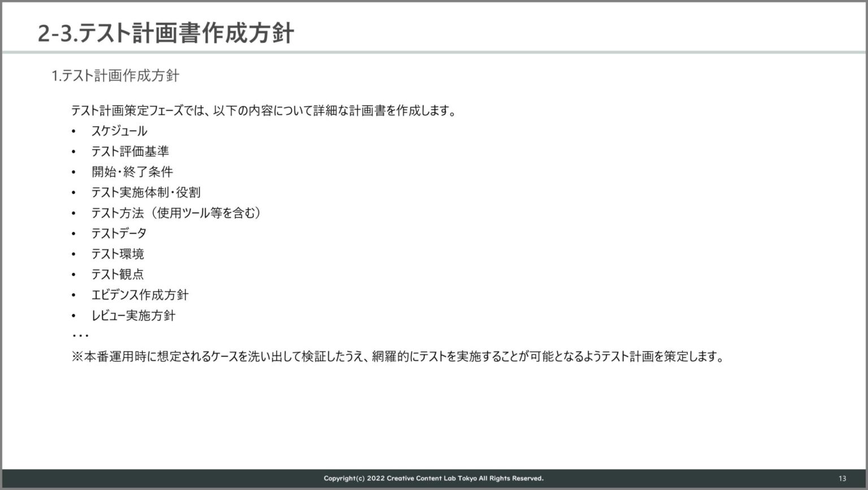Click page number 13 in the footer
Screen dimensions: 868x490
842,479
